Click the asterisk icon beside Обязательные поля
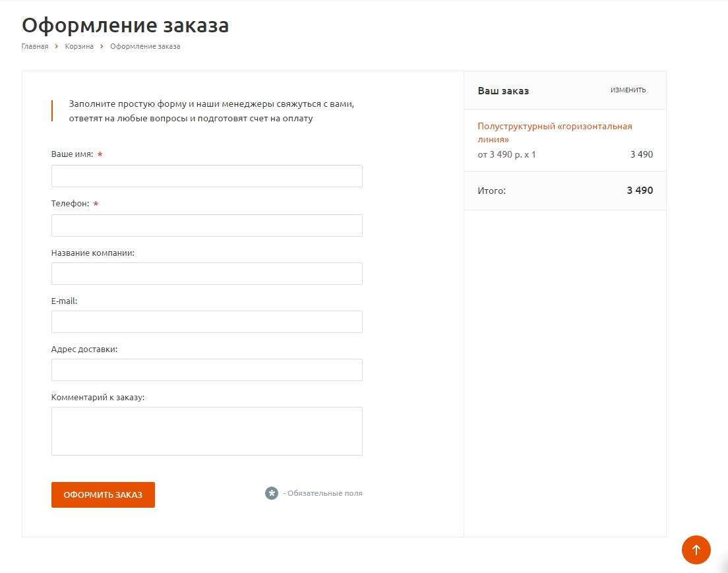 click(272, 493)
